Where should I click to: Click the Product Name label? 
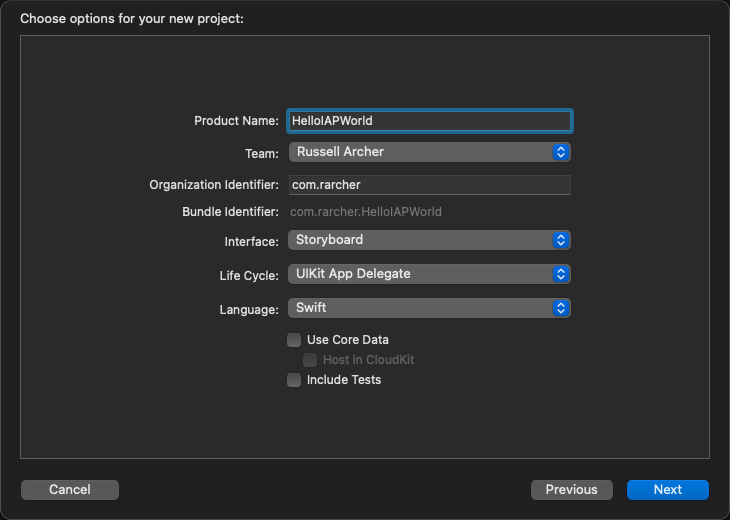pos(237,121)
